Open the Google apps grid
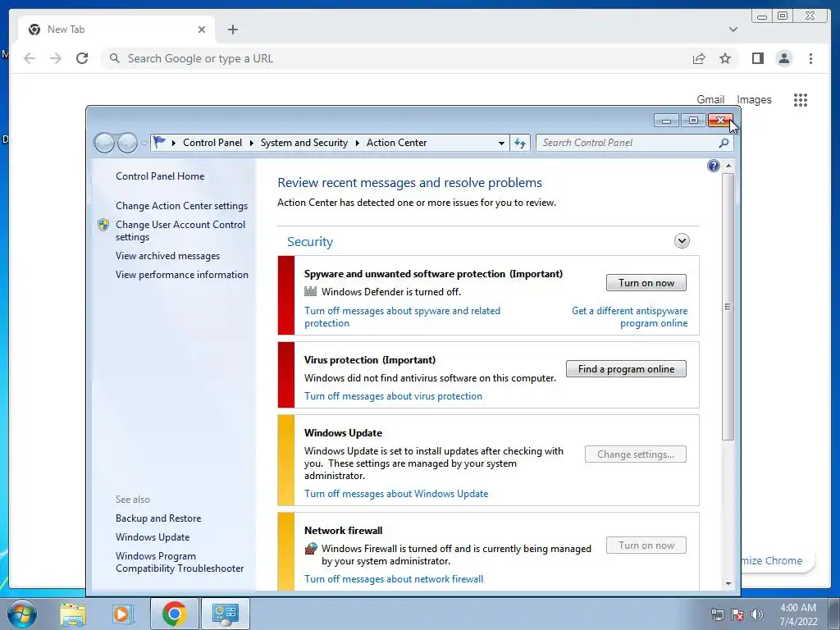840x630 pixels. click(801, 99)
